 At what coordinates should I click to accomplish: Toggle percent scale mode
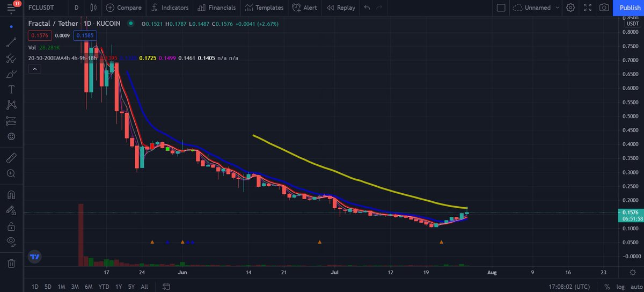coord(606,287)
